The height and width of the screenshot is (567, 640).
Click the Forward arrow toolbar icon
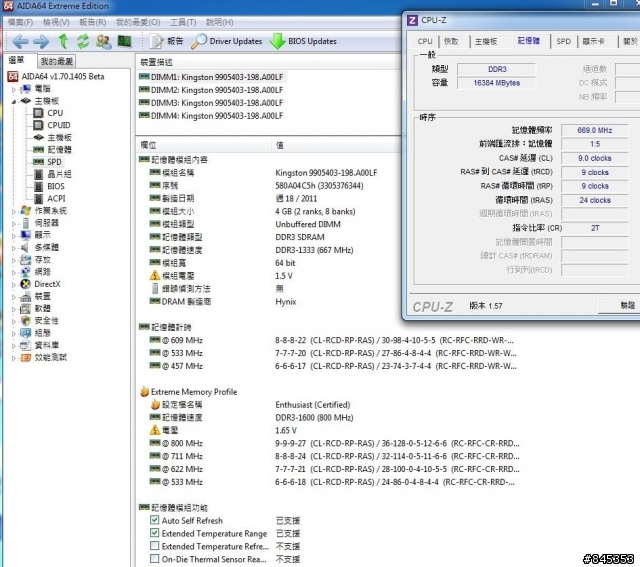(x=41, y=42)
